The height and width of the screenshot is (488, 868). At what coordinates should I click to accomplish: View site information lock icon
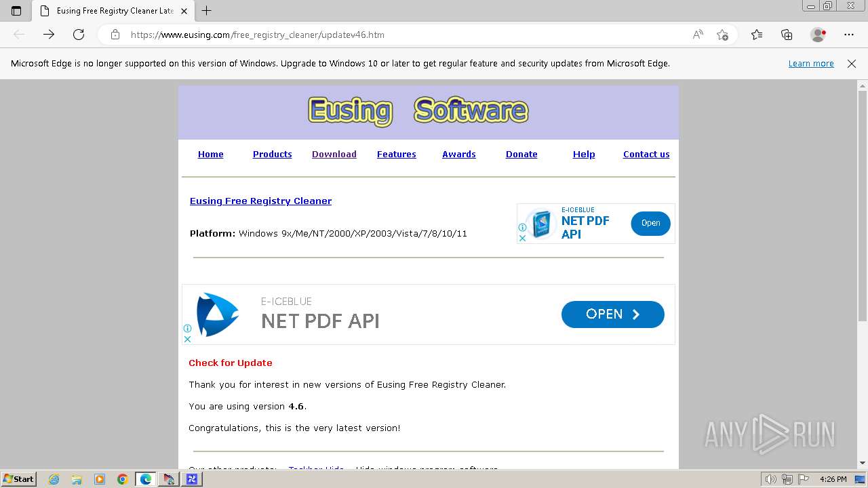(x=115, y=35)
